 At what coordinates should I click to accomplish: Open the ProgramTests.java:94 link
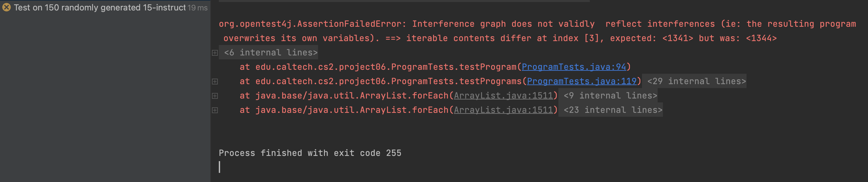click(x=573, y=67)
